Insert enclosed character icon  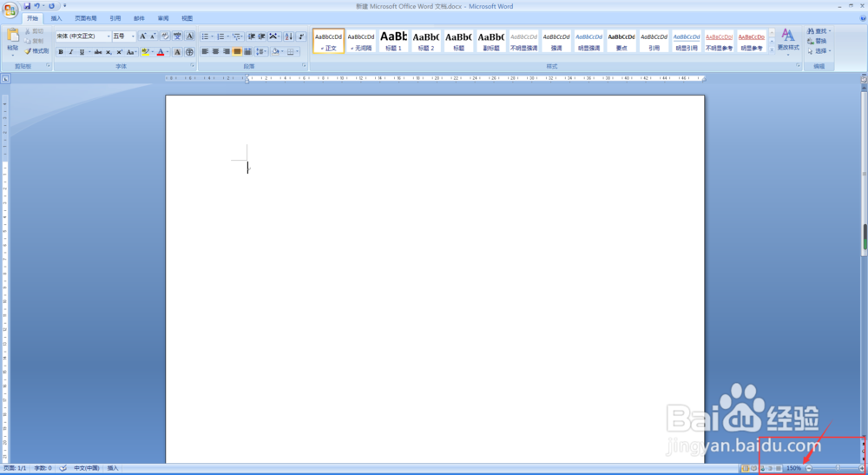tap(189, 52)
